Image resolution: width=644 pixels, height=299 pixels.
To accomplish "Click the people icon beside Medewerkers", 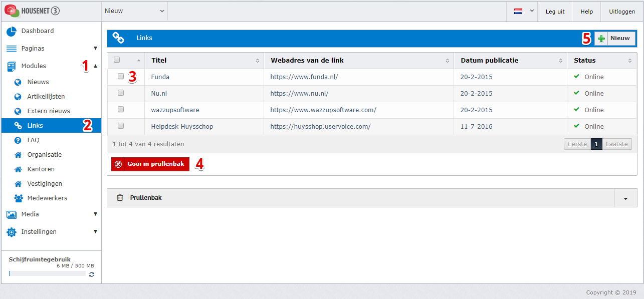I will coord(19,198).
